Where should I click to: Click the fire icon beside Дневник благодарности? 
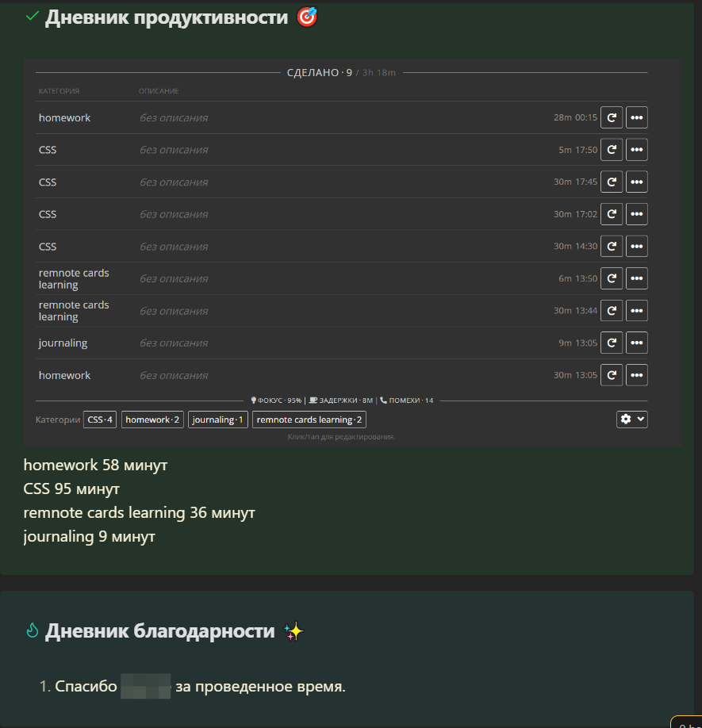(x=32, y=630)
